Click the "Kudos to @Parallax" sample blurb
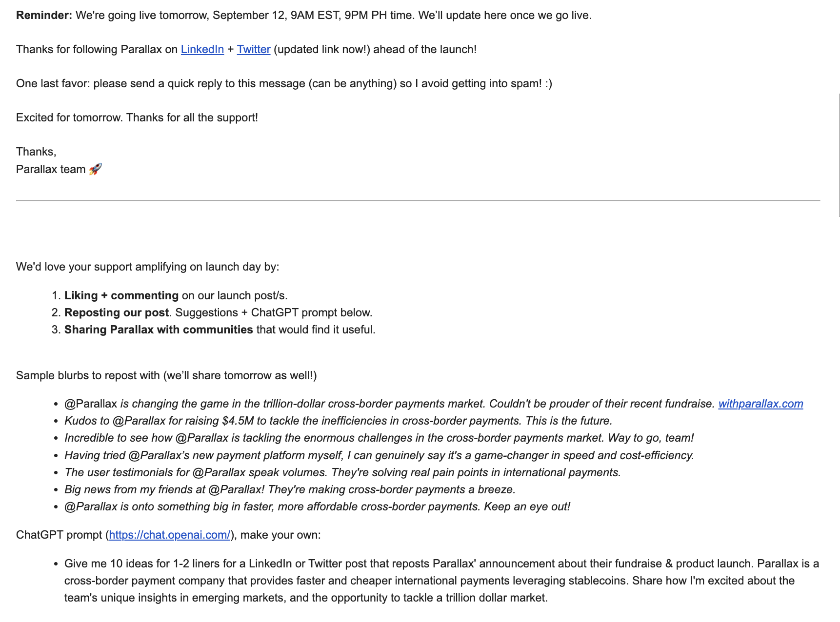This screenshot has height=622, width=840. pyautogui.click(x=338, y=421)
